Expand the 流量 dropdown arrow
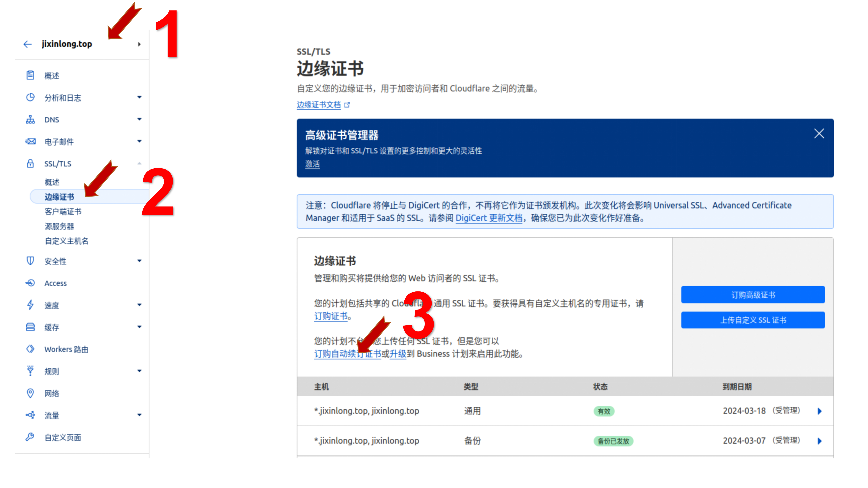The width and height of the screenshot is (868, 488). [139, 415]
